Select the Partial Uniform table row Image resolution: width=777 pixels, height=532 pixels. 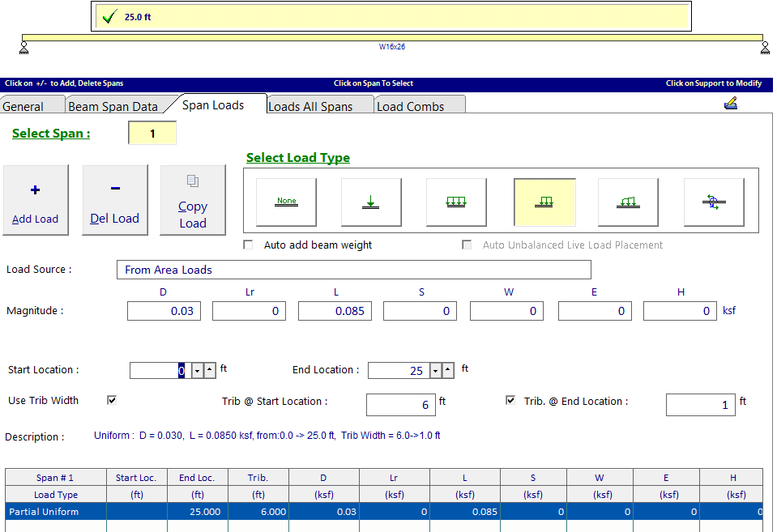384,512
